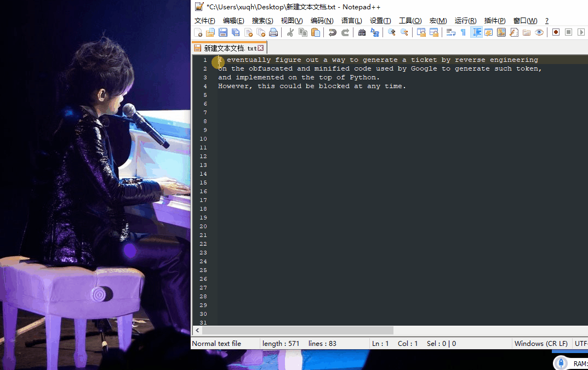Click the Close document toolbar icon
Screen dimensions: 588x370
(248, 33)
